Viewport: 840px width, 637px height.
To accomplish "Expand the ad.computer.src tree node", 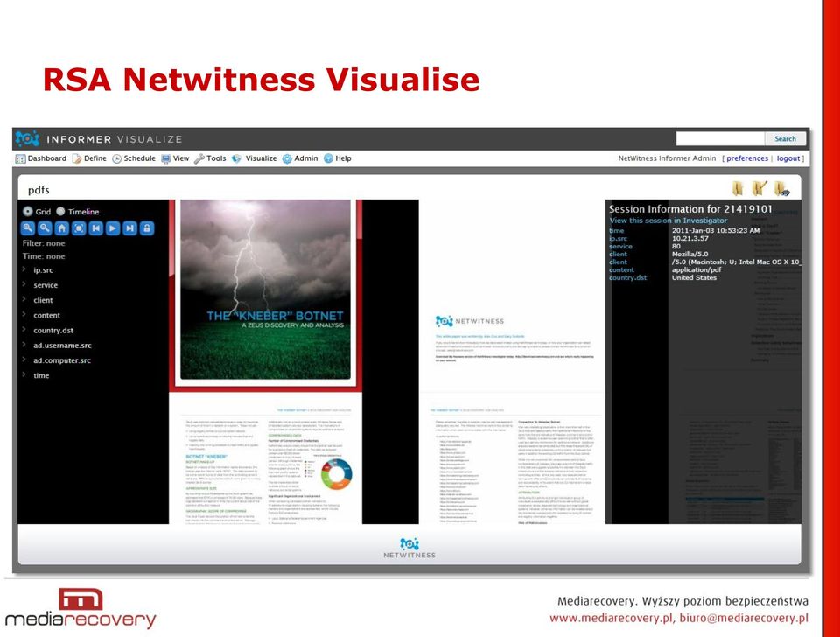I will coord(24,360).
